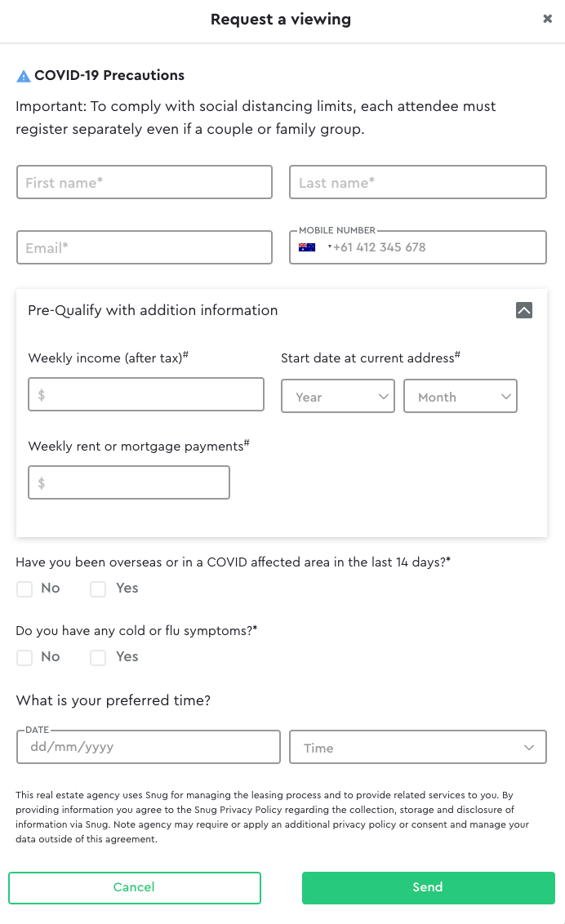Viewport: 565px width, 924px height.
Task: Check Yes for overseas travel question
Action: click(98, 589)
